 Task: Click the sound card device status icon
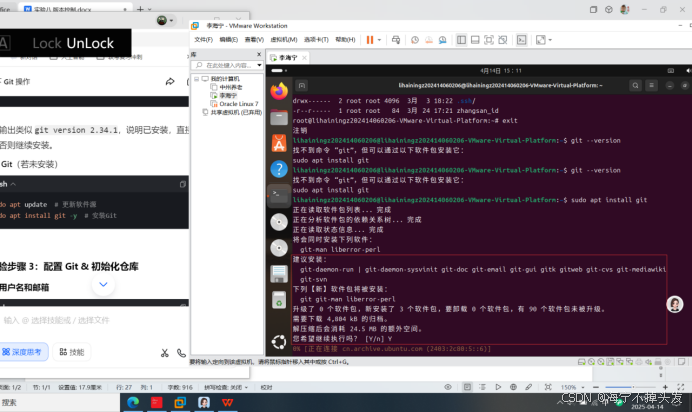click(649, 362)
